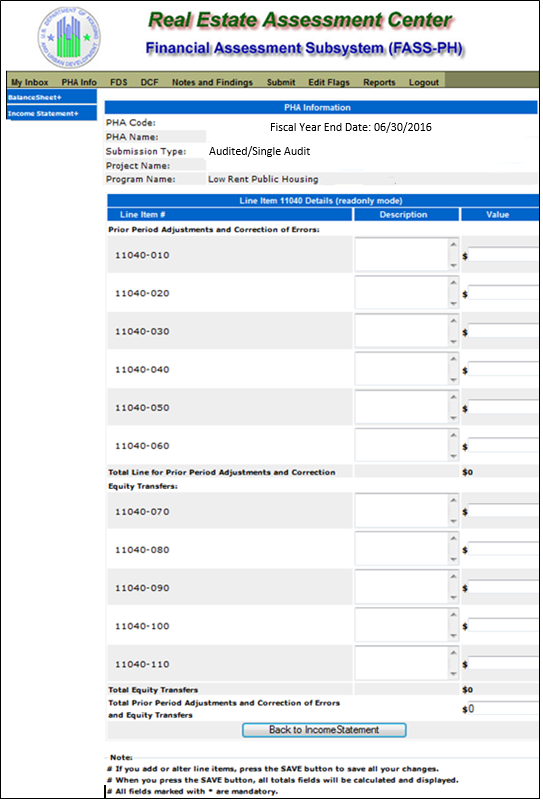Expand Income Statement+ in the sidebar
The width and height of the screenshot is (543, 802).
(52, 113)
